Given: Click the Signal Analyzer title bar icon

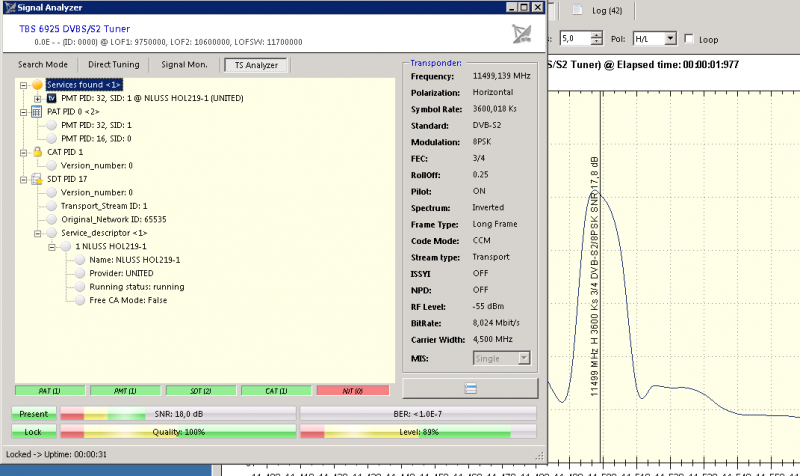Looking at the screenshot, I should click(8, 8).
